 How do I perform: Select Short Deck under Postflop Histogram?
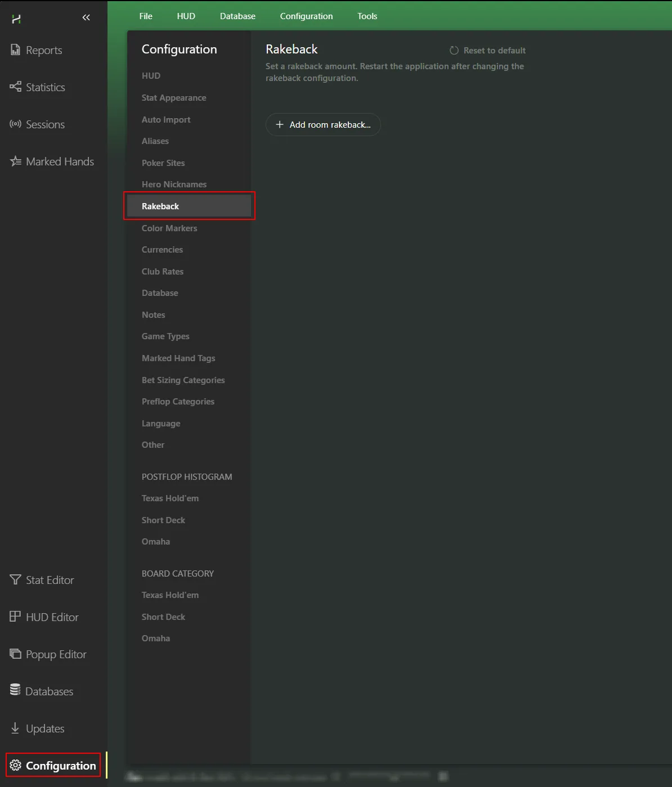click(x=163, y=520)
